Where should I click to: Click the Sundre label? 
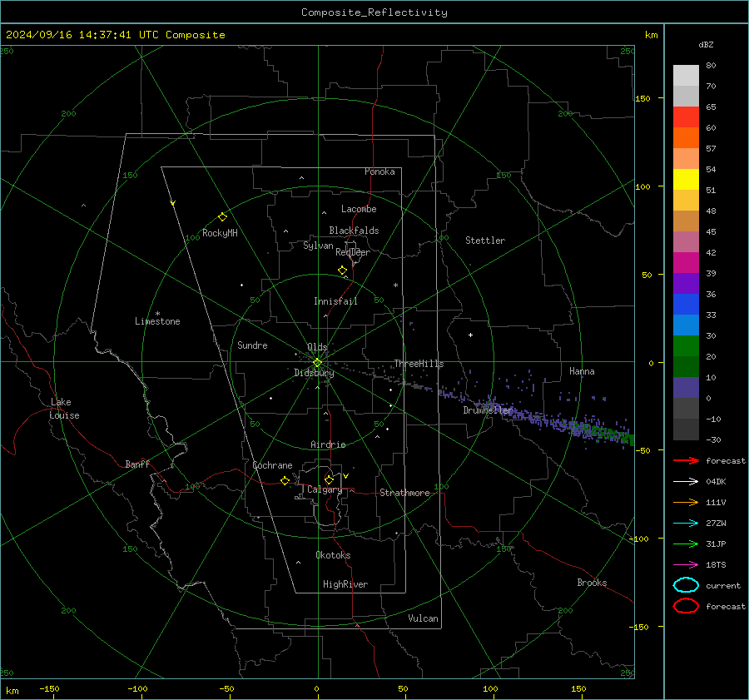(252, 345)
